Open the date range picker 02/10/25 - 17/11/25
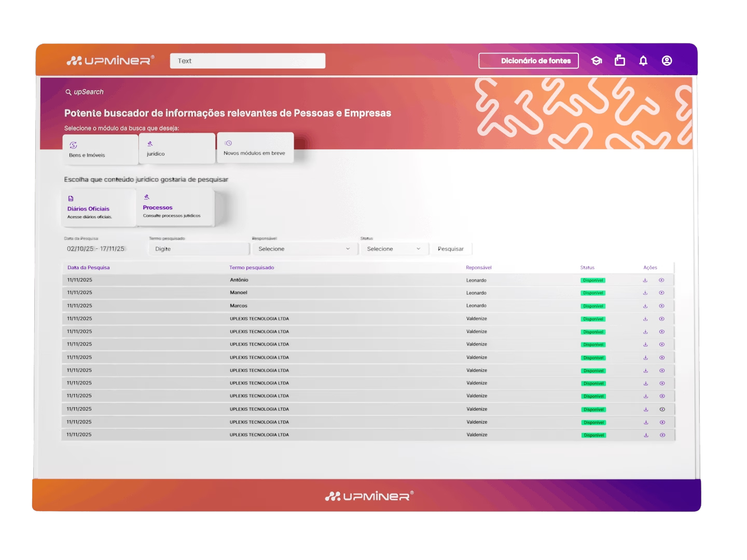 96,249
